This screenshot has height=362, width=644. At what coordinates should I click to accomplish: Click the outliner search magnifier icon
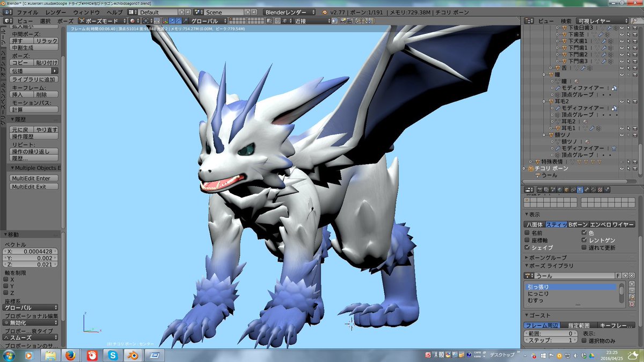[x=634, y=21]
